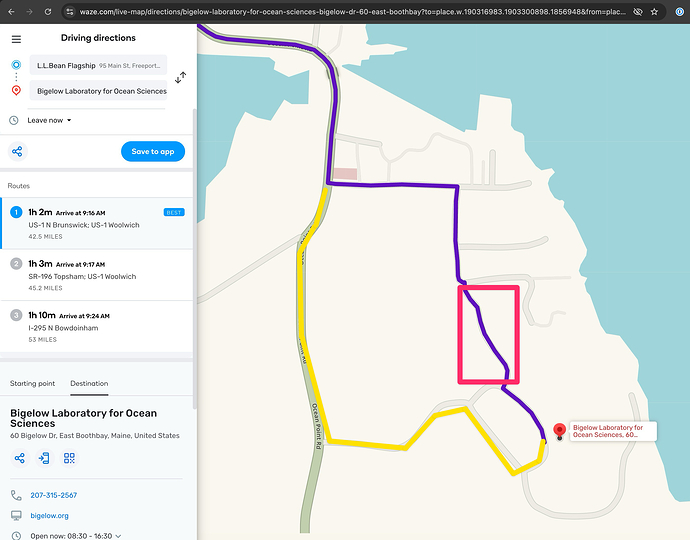The width and height of the screenshot is (690, 540).
Task: Click the red Bigelow Laboratory map pin
Action: (x=559, y=431)
